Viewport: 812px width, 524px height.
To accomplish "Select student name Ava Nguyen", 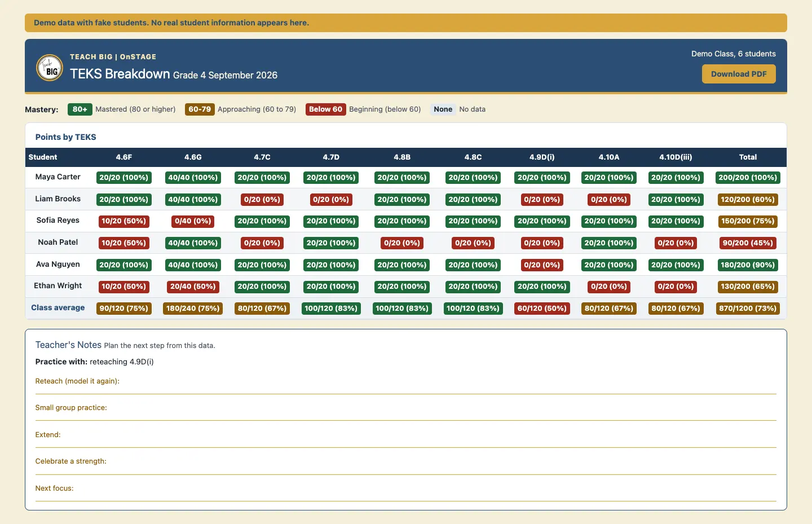I will pyautogui.click(x=58, y=265).
